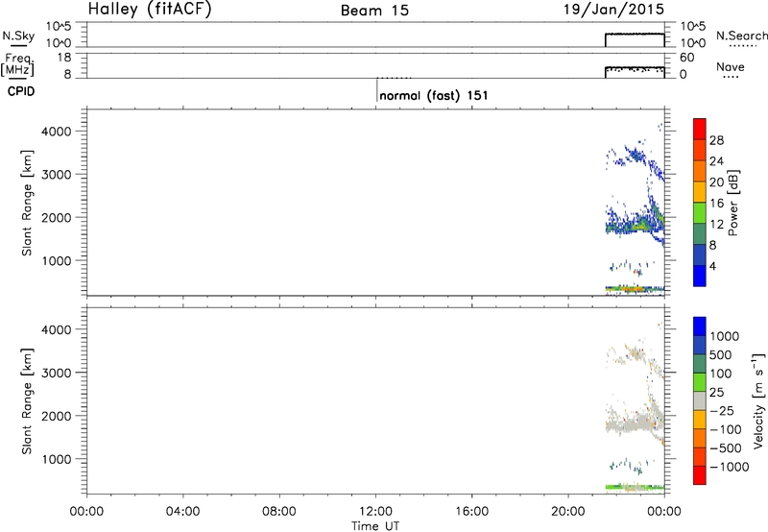768x532 pixels.
Task: Click the CPID start marker line at 12:00
Action: [376, 90]
